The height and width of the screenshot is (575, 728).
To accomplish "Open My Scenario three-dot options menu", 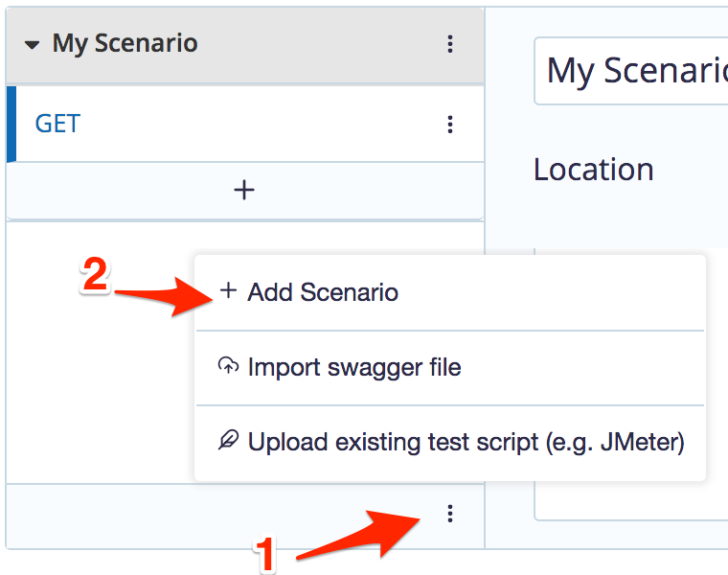I will click(450, 44).
